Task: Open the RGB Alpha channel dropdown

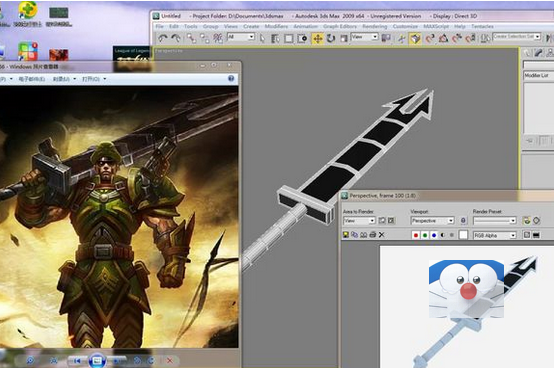Action: 495,235
